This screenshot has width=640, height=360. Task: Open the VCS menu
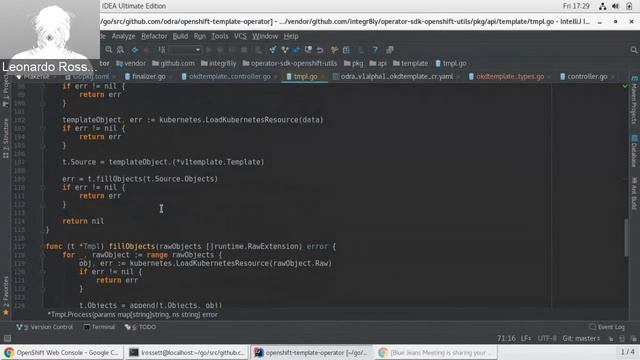[x=240, y=36]
